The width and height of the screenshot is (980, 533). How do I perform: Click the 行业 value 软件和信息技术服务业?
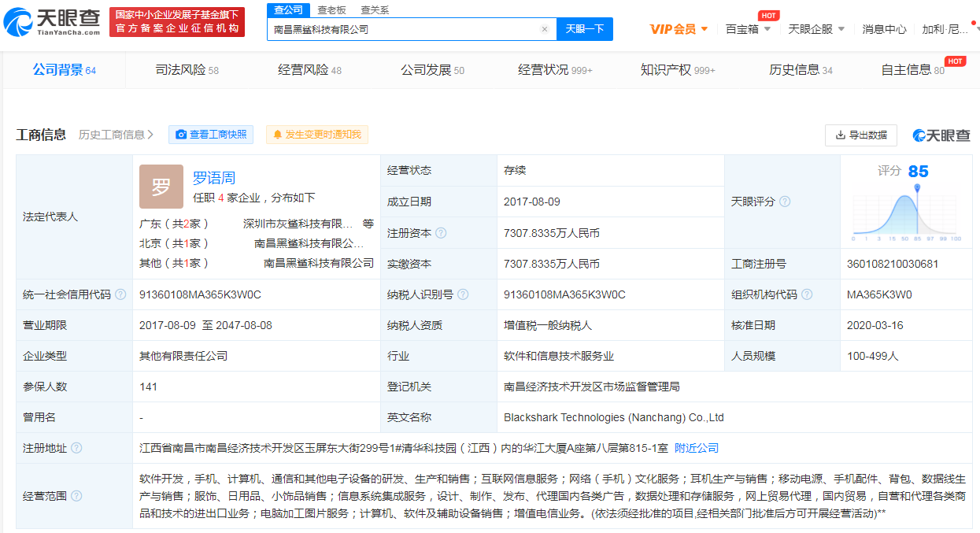[559, 356]
